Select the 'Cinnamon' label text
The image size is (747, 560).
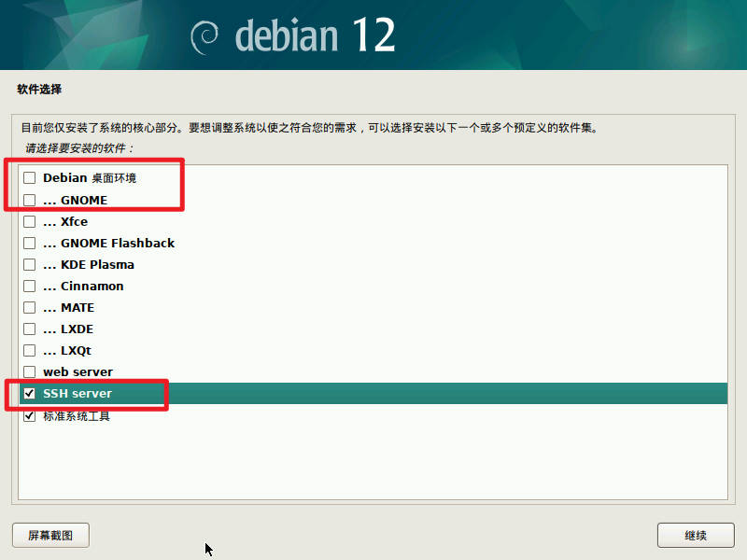pos(92,286)
